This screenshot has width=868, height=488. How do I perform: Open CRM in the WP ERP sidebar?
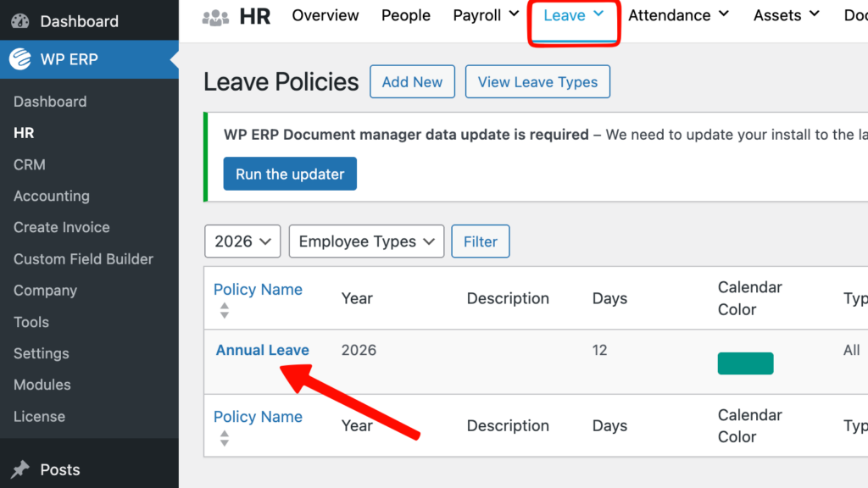(30, 164)
